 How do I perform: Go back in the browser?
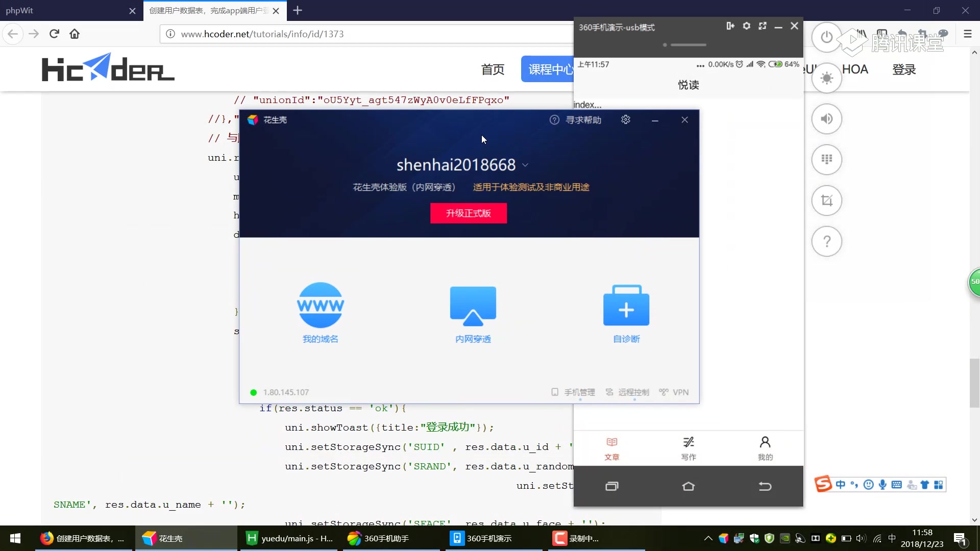click(x=13, y=34)
